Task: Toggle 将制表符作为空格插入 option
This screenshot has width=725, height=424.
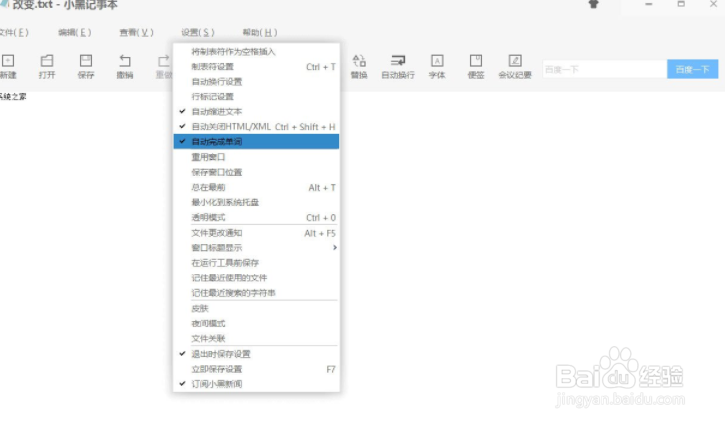Action: pos(256,51)
